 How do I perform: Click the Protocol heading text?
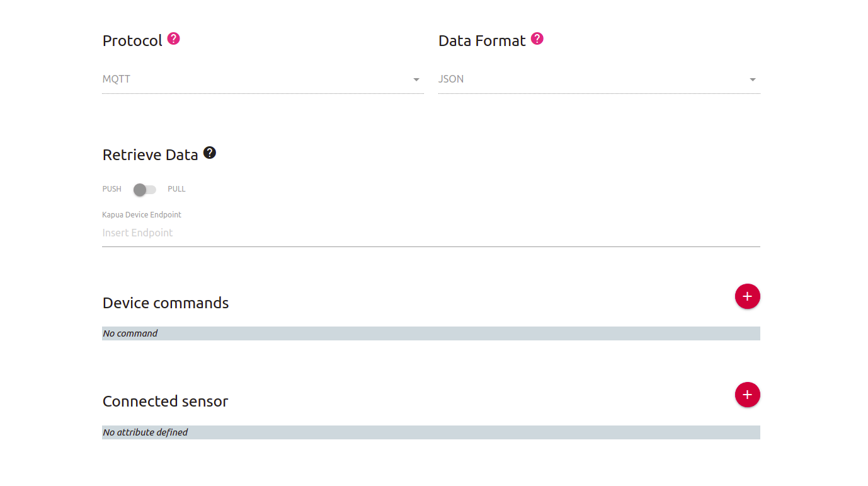coord(132,41)
